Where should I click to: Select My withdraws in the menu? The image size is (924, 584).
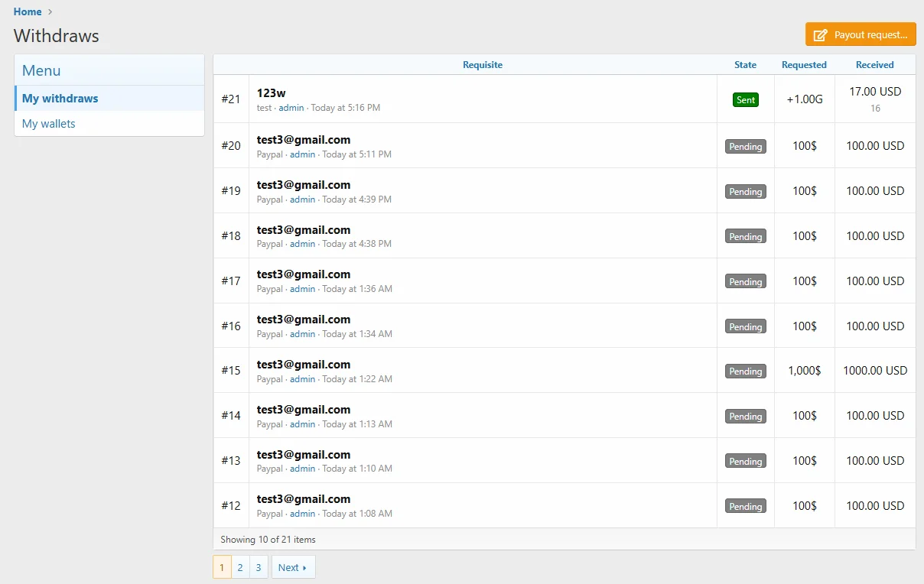coord(60,98)
